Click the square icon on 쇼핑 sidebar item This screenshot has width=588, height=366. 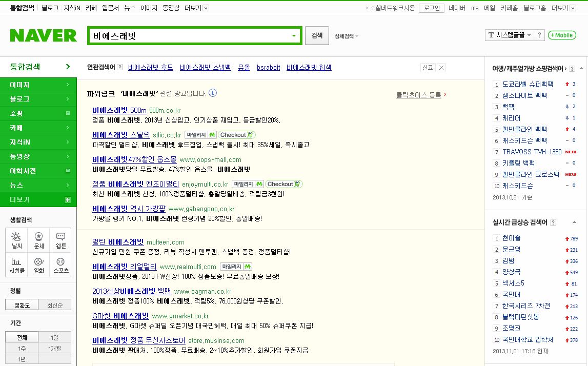68,113
